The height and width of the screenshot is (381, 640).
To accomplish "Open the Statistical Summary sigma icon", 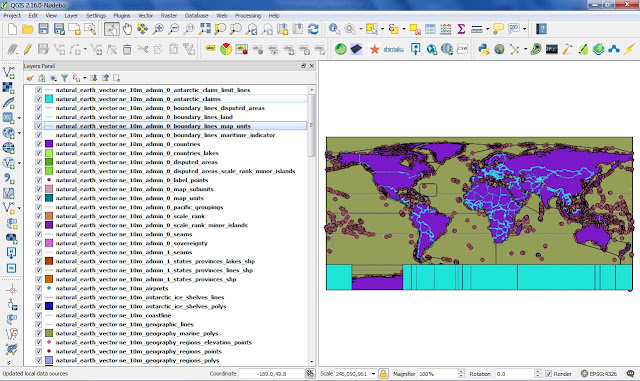I will pyautogui.click(x=461, y=29).
